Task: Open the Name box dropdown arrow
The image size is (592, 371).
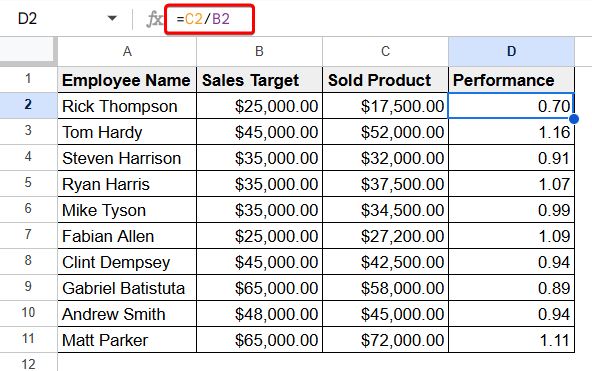Action: [112, 18]
